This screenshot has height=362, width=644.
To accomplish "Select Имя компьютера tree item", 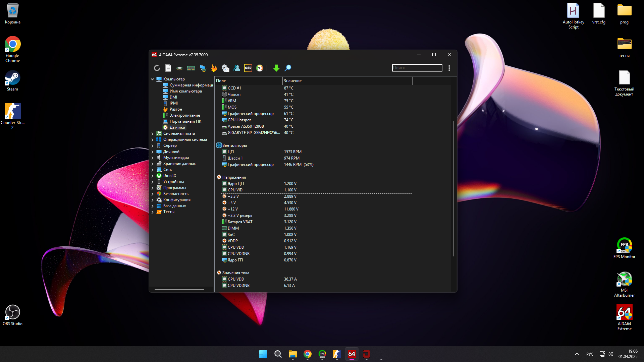I will click(x=185, y=91).
